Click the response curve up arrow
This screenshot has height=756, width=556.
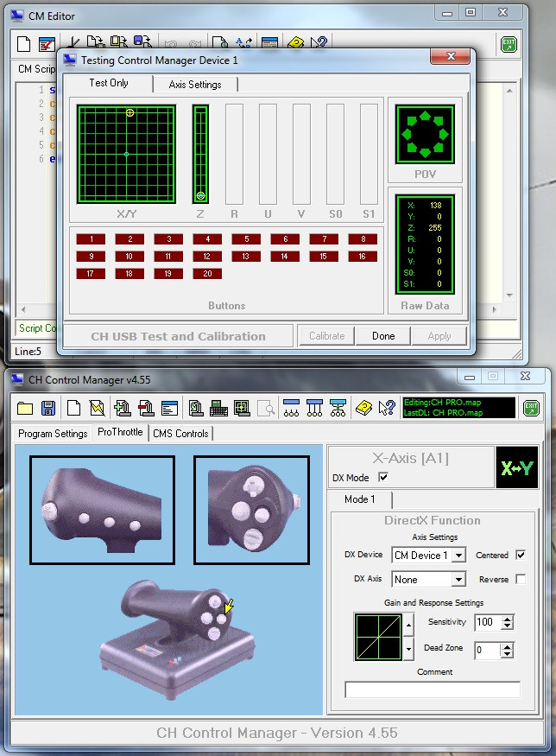(x=408, y=625)
